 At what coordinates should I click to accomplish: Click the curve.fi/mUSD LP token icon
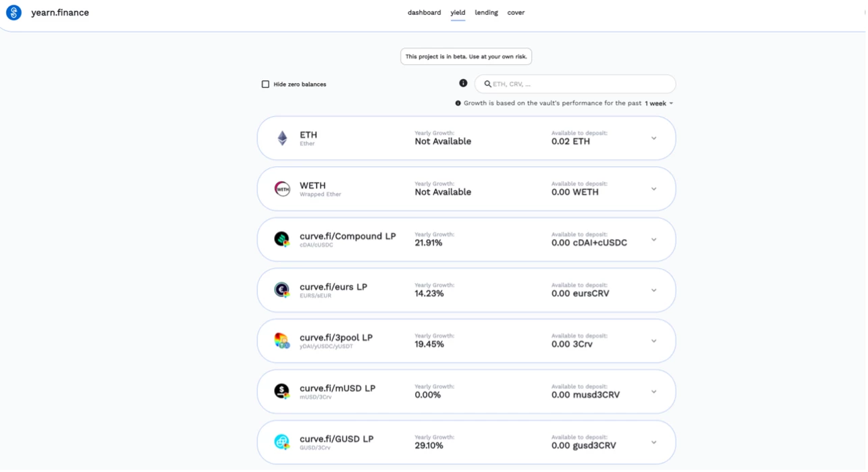[x=282, y=392]
